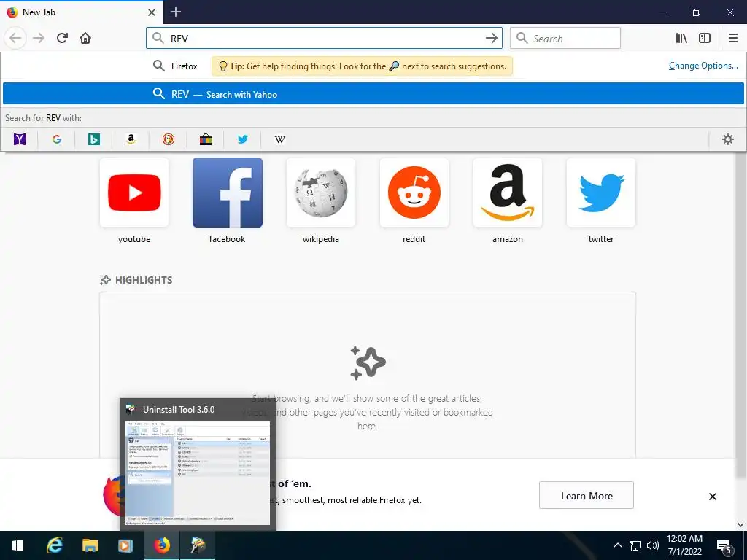
Task: Open the Windows Start menu
Action: [18, 545]
